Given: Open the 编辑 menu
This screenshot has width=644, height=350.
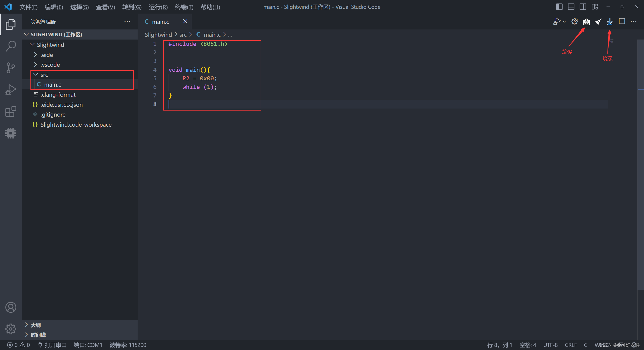Looking at the screenshot, I should pyautogui.click(x=54, y=7).
